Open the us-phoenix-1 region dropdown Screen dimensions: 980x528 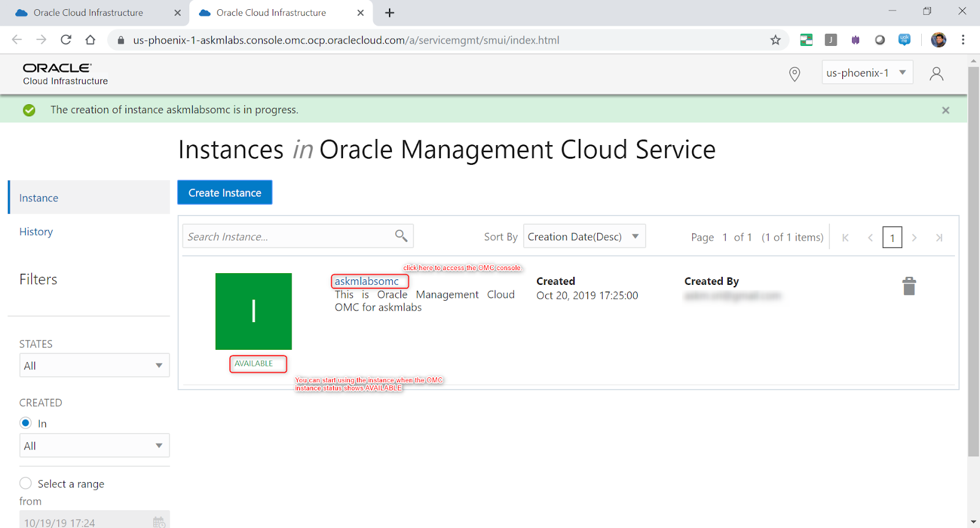[x=867, y=72]
